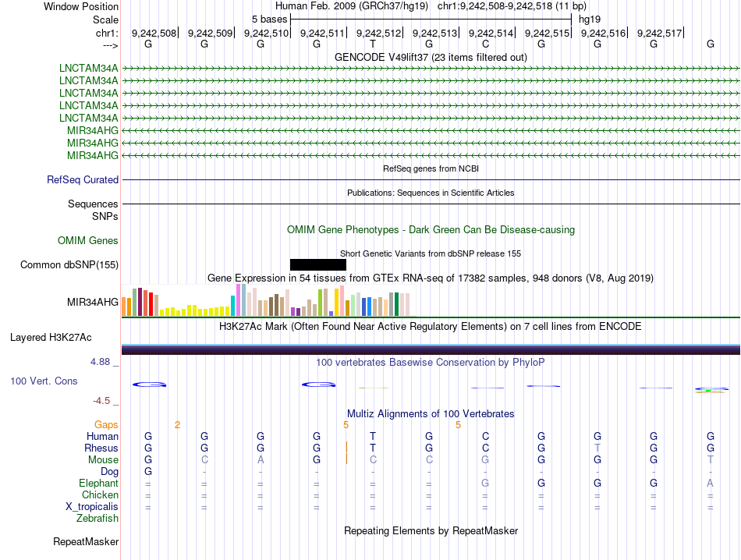The image size is (741, 560).
Task: Open the GENCODE V49lift37 track title
Action: coord(431,57)
